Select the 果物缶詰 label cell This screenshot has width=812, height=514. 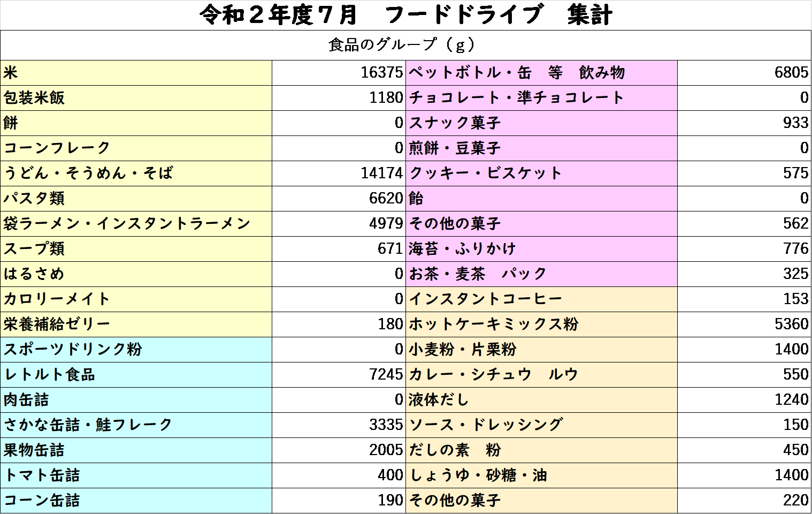[x=136, y=450]
